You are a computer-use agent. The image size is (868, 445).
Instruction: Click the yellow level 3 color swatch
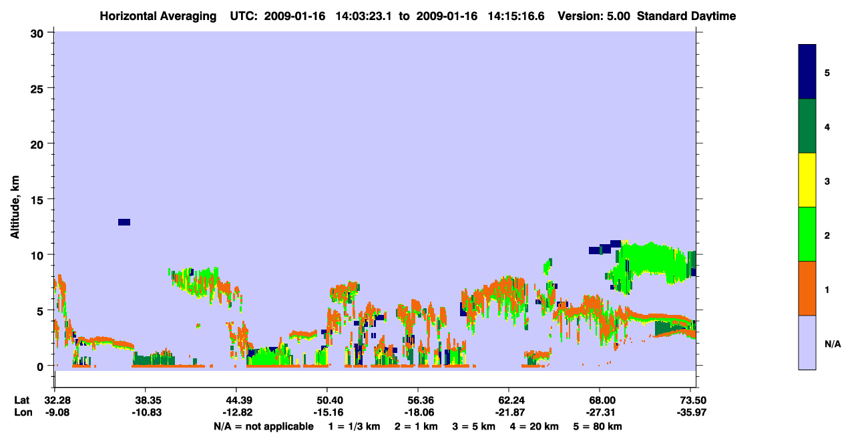coord(807,180)
